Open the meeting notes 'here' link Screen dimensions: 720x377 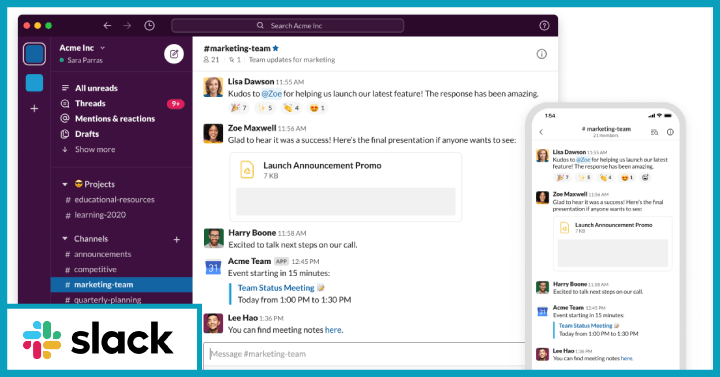[x=333, y=330]
